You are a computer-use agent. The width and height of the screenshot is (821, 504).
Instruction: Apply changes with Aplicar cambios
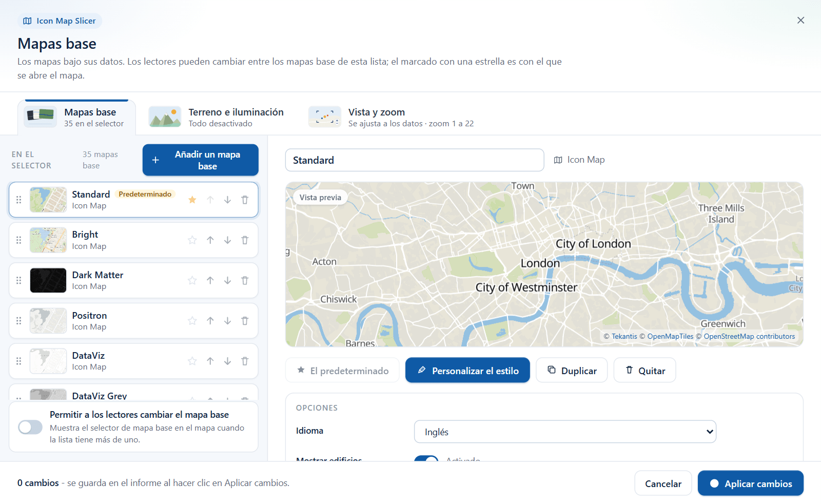(751, 483)
